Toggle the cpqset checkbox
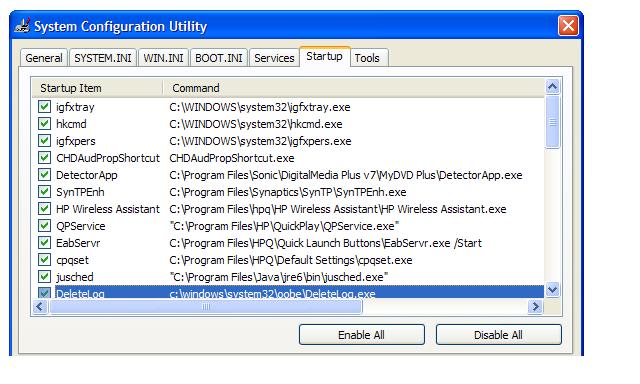This screenshot has height=384, width=640. pyautogui.click(x=44, y=260)
